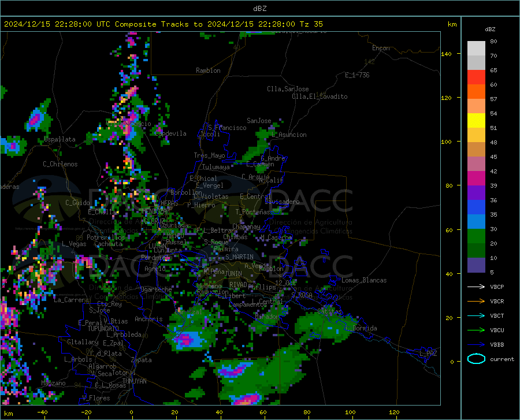Click the Ramblon label near top
This screenshot has width=520, height=420.
[x=208, y=70]
